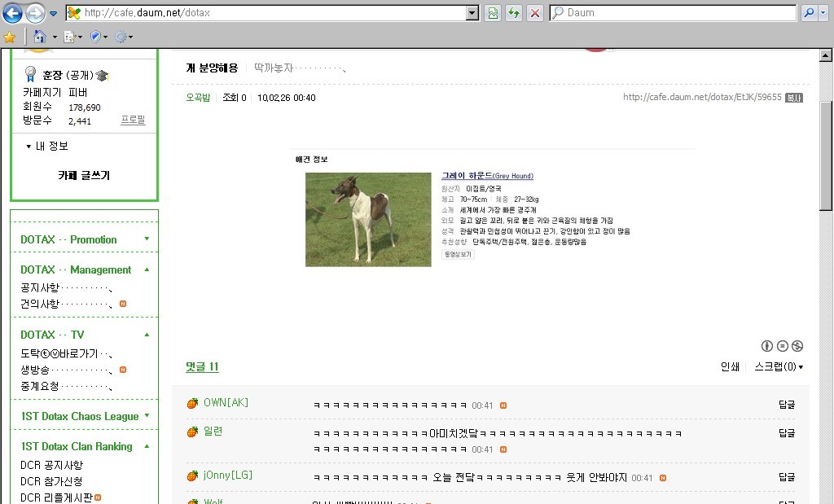Image resolution: width=834 pixels, height=504 pixels.
Task: Open Home button dropdown arrow
Action: (x=55, y=37)
